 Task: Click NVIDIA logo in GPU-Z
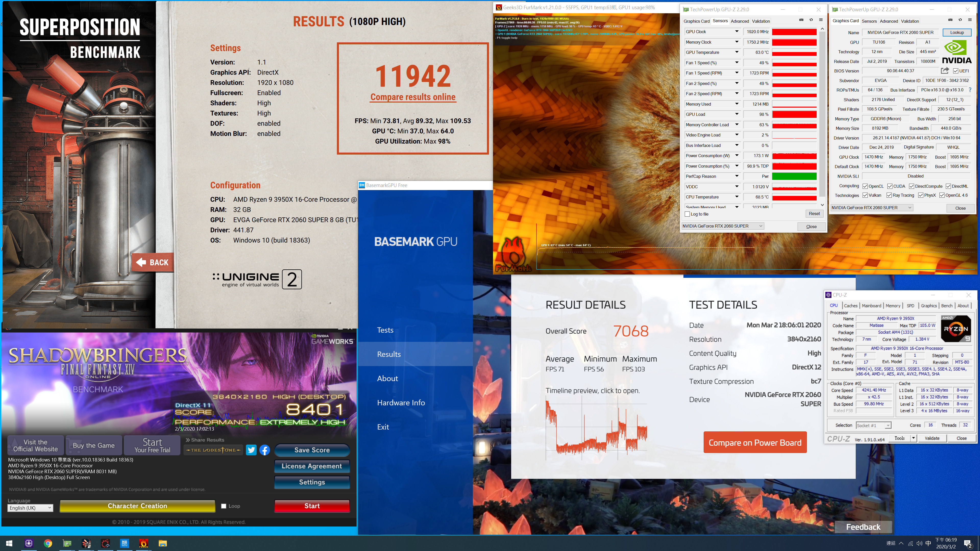coord(957,52)
